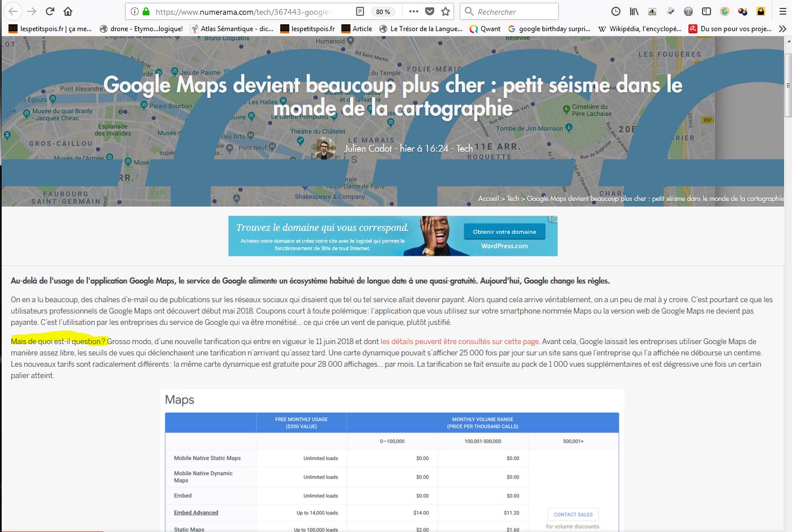View site information via the lock icon
The image size is (792, 532).
146,11
